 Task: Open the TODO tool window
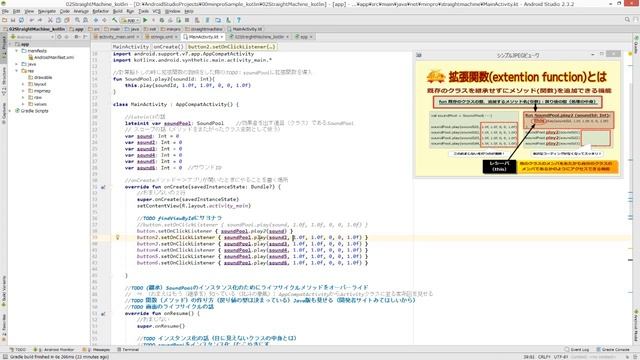pyautogui.click(x=17, y=349)
